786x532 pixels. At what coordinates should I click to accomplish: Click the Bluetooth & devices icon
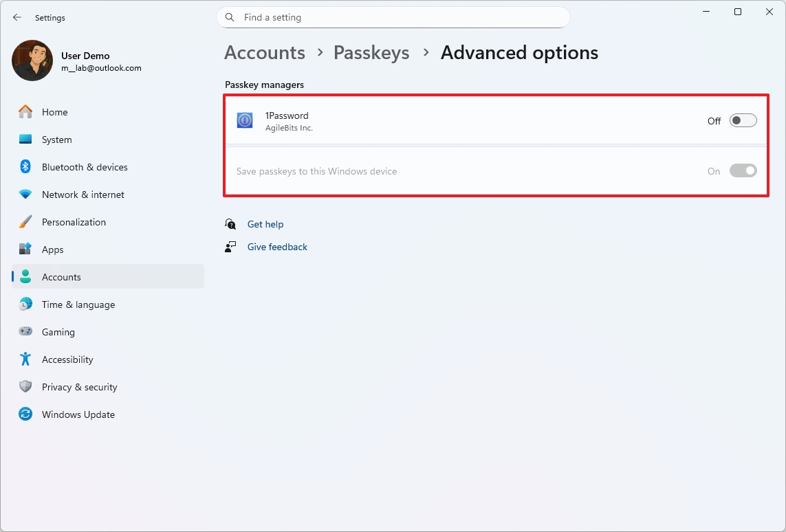pyautogui.click(x=25, y=166)
